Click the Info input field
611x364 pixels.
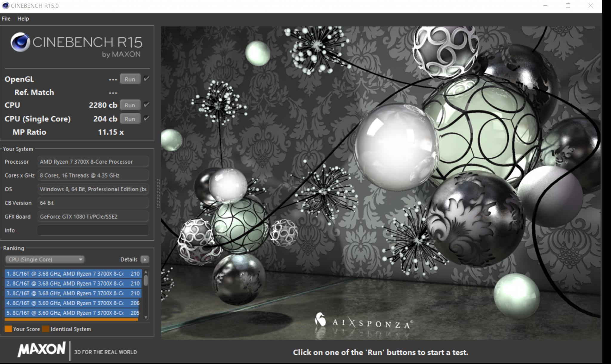tap(93, 230)
